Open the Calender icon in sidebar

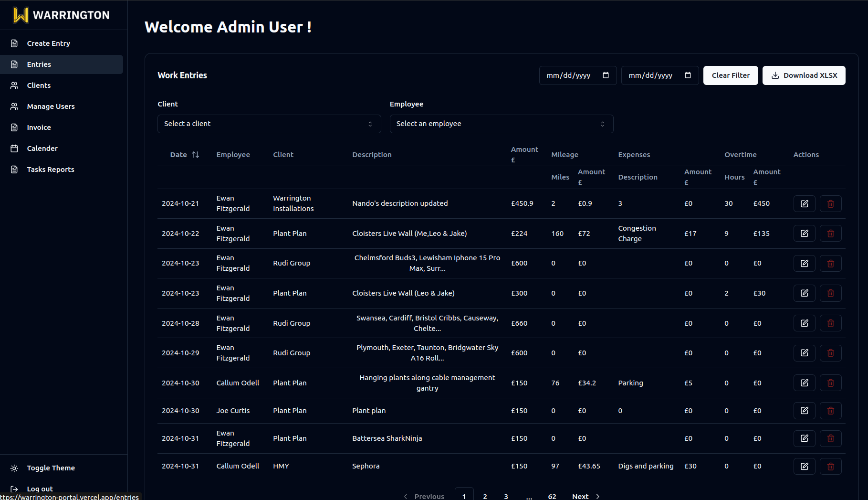(x=14, y=148)
